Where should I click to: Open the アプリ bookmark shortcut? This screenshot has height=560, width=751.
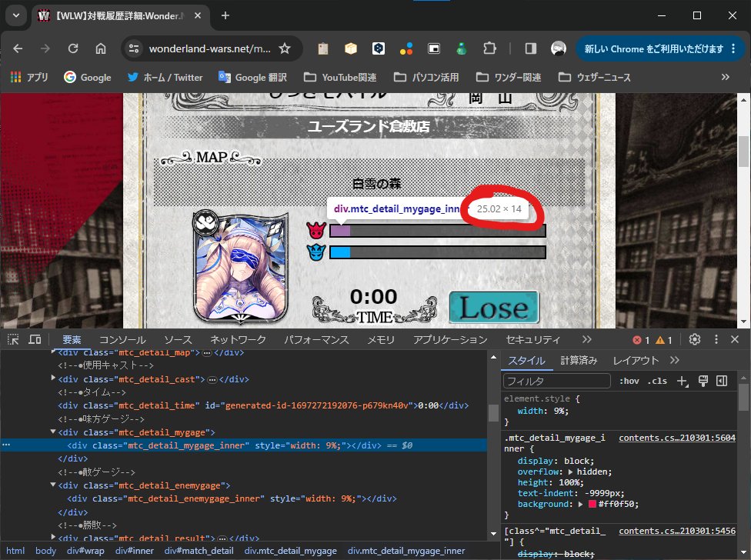(29, 77)
